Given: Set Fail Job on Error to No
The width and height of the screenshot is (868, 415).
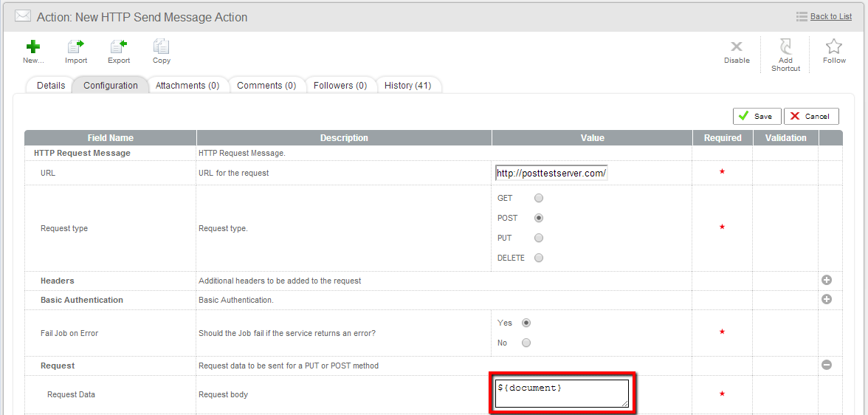Looking at the screenshot, I should click(x=526, y=343).
